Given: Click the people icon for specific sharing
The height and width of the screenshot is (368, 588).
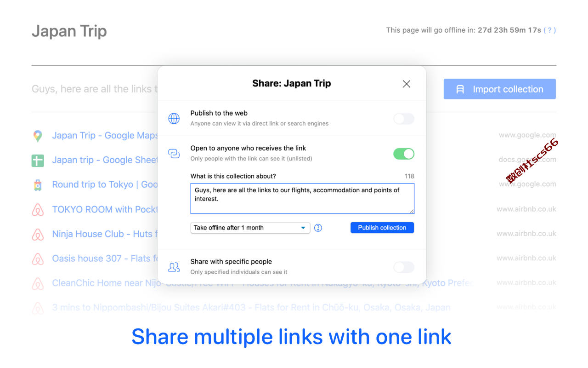Looking at the screenshot, I should click(174, 267).
